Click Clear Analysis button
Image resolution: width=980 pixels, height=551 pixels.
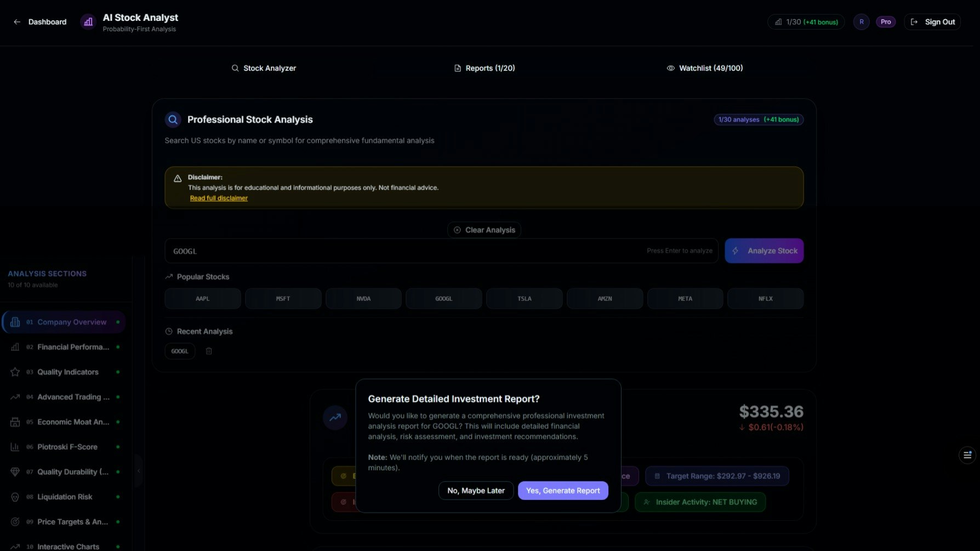pos(484,230)
